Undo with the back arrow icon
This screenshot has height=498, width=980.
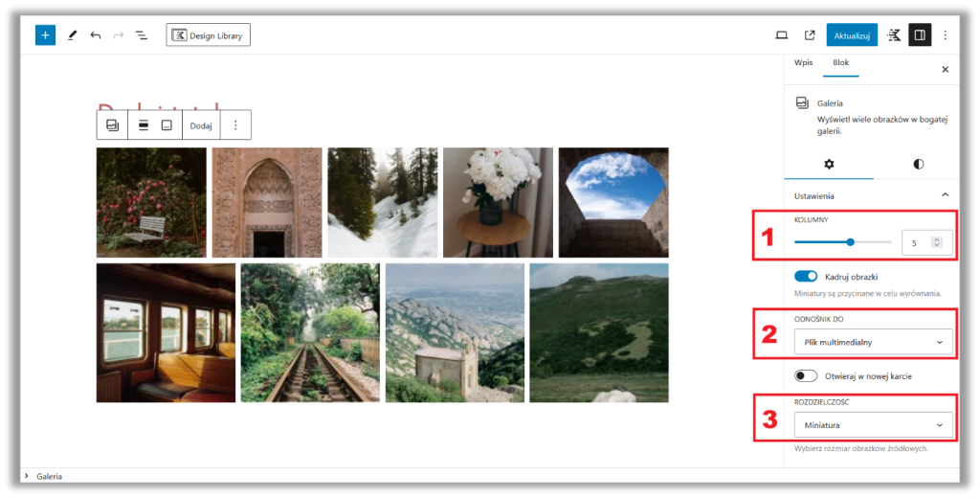coord(95,35)
